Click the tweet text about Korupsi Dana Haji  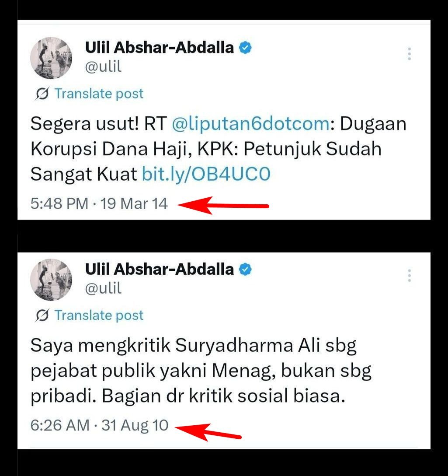218,149
